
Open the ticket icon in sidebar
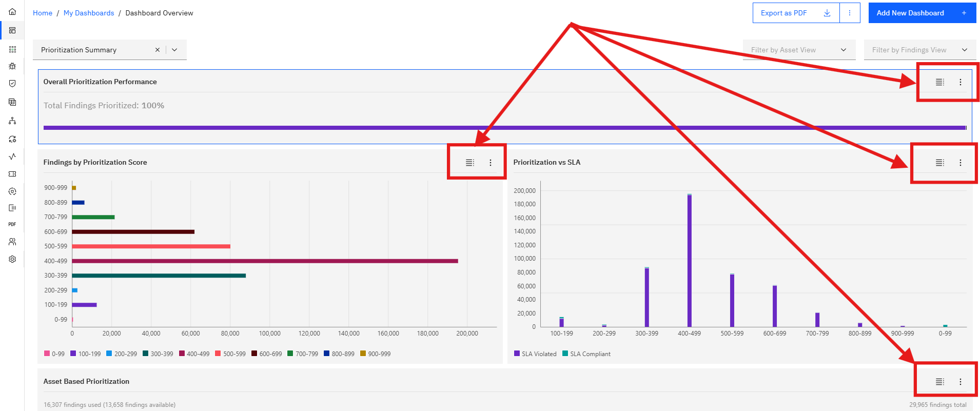point(12,174)
